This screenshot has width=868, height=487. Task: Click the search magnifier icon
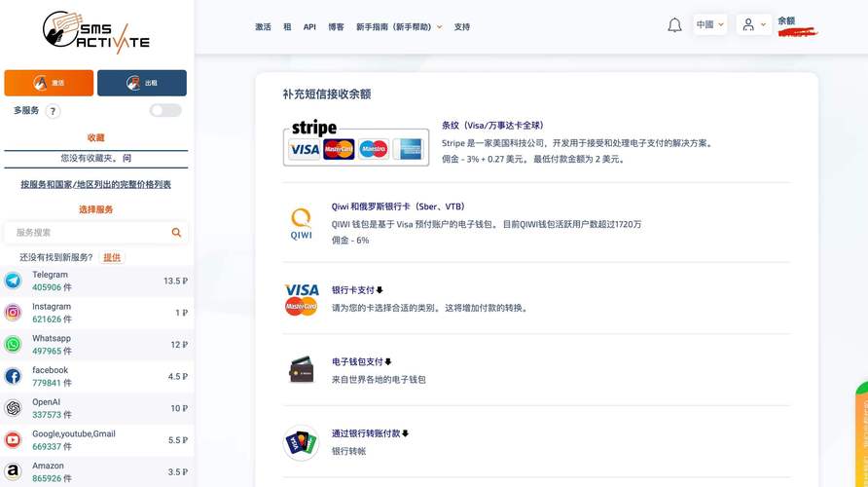176,233
